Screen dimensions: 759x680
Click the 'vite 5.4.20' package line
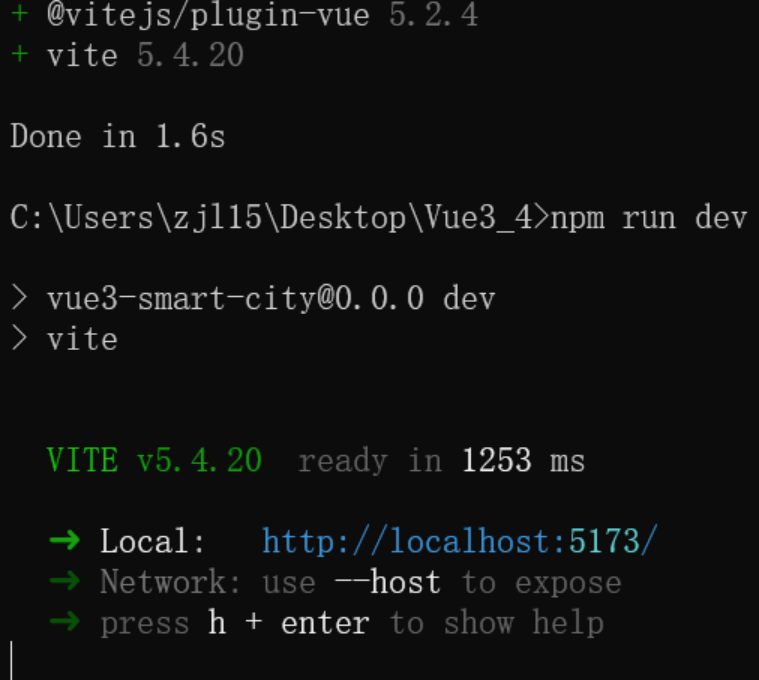[127, 55]
